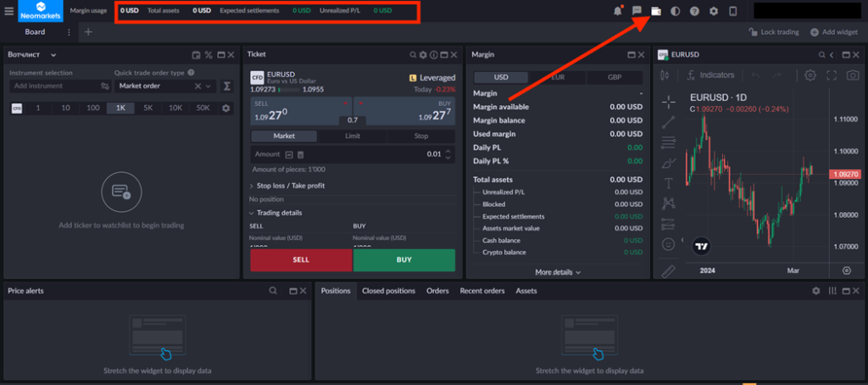Select 5K quick trade amount
The height and width of the screenshot is (385, 868).
pyautogui.click(x=147, y=109)
